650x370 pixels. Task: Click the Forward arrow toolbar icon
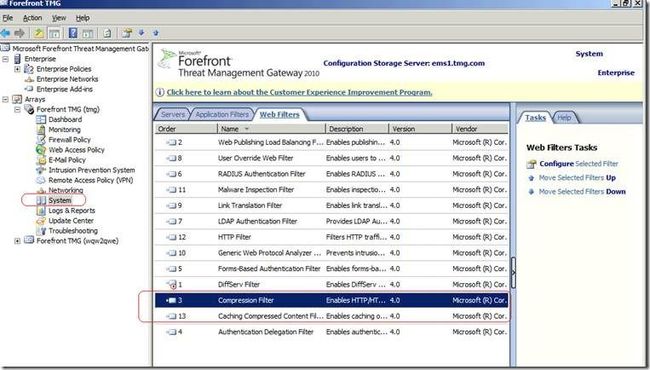pos(19,33)
